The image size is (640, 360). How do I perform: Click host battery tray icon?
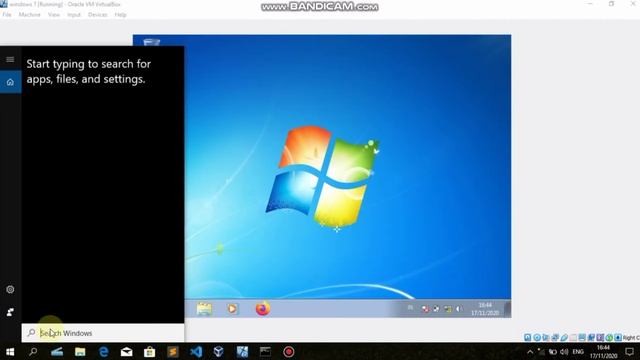tap(553, 352)
